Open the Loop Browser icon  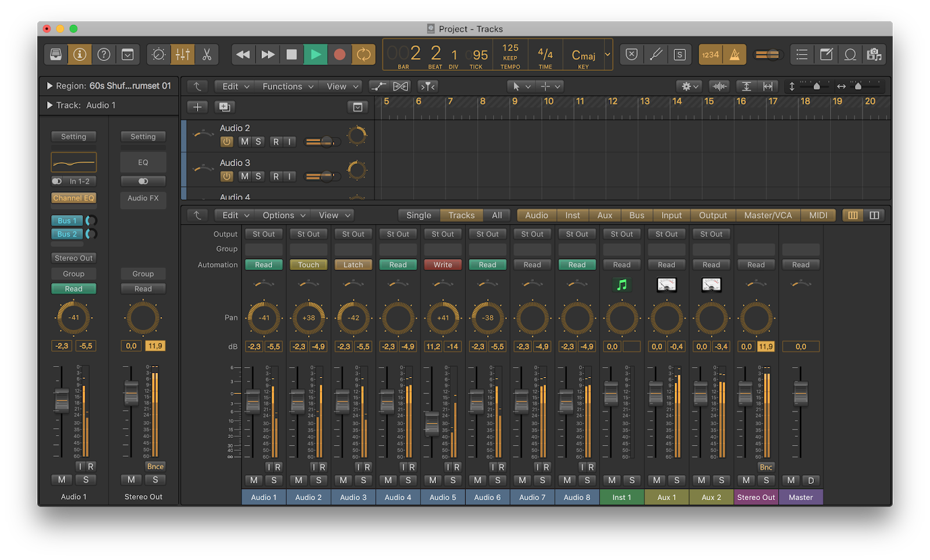click(x=850, y=55)
